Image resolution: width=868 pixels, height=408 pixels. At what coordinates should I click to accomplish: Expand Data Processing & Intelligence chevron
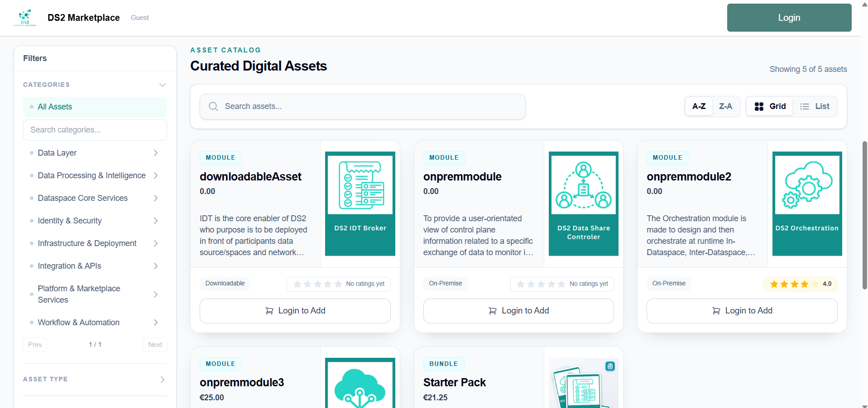(x=155, y=176)
